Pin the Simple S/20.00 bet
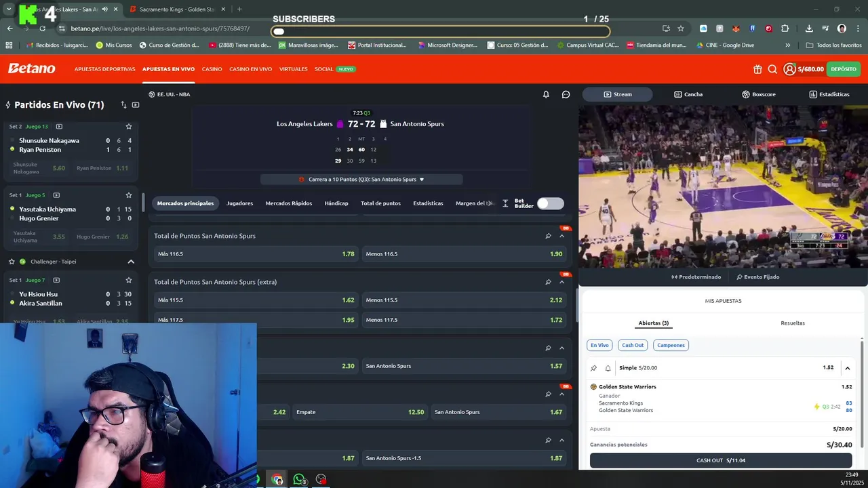Image resolution: width=868 pixels, height=488 pixels. click(x=594, y=368)
